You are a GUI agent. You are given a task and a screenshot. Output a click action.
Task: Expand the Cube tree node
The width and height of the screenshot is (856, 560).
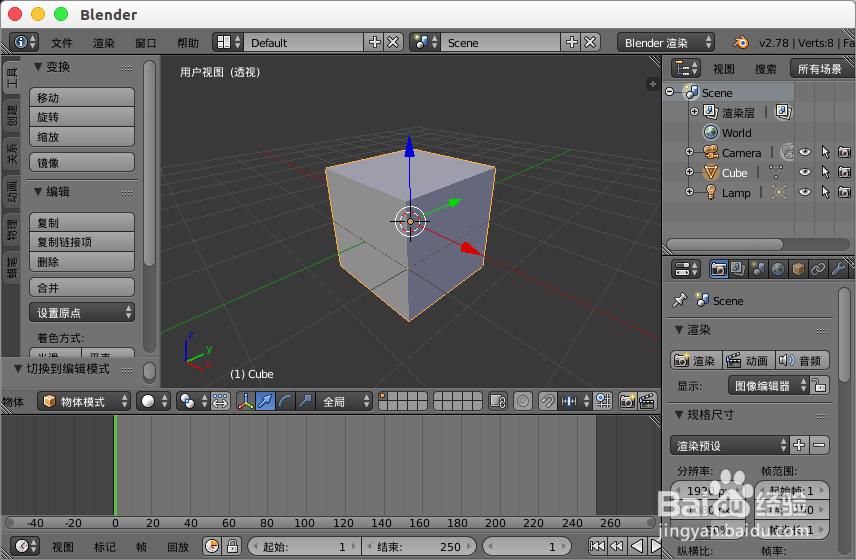pos(689,172)
